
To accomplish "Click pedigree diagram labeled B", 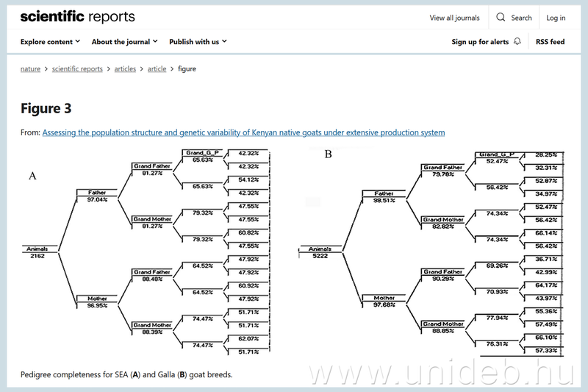I will pos(434,254).
